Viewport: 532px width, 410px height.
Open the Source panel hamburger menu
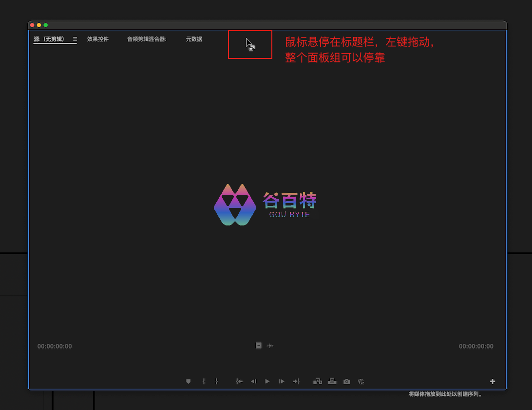pos(75,39)
